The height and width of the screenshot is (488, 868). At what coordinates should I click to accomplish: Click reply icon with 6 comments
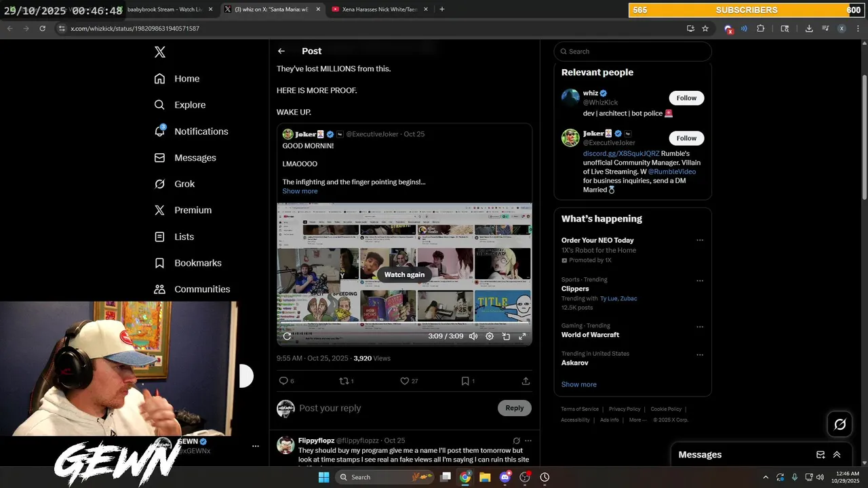283,381
